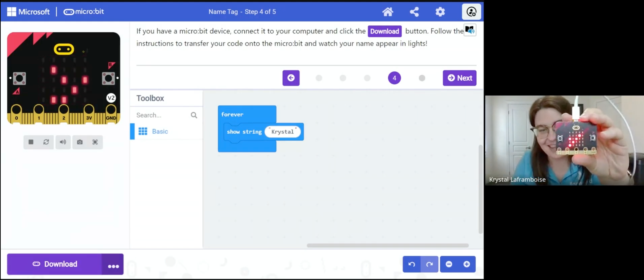This screenshot has width=644, height=280.
Task: Click the redo button
Action: pos(429,264)
